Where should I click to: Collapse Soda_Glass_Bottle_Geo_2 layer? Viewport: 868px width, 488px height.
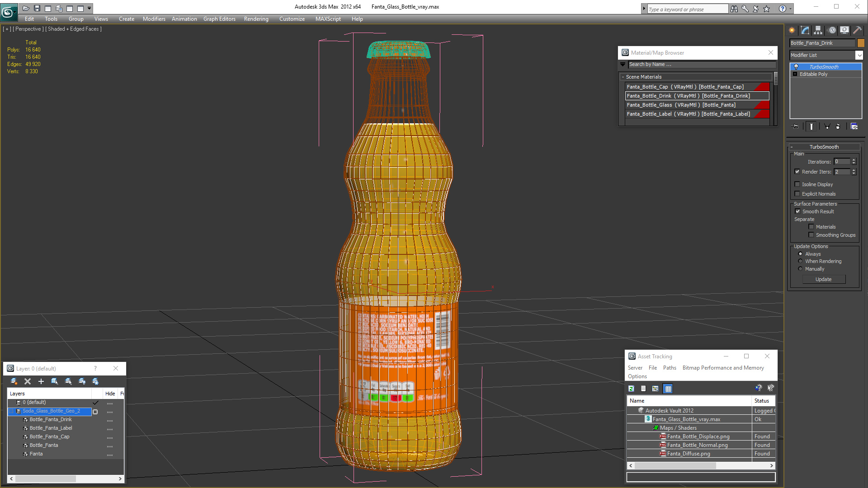click(11, 411)
